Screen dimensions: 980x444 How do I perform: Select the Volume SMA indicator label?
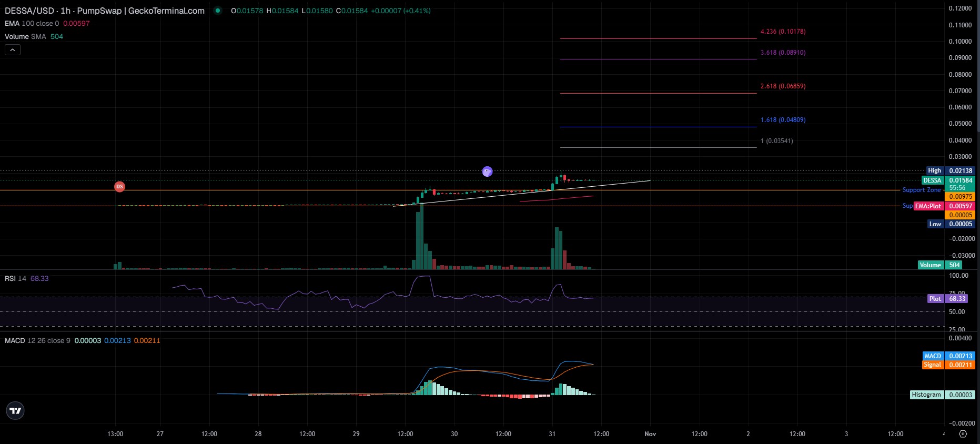[x=25, y=36]
